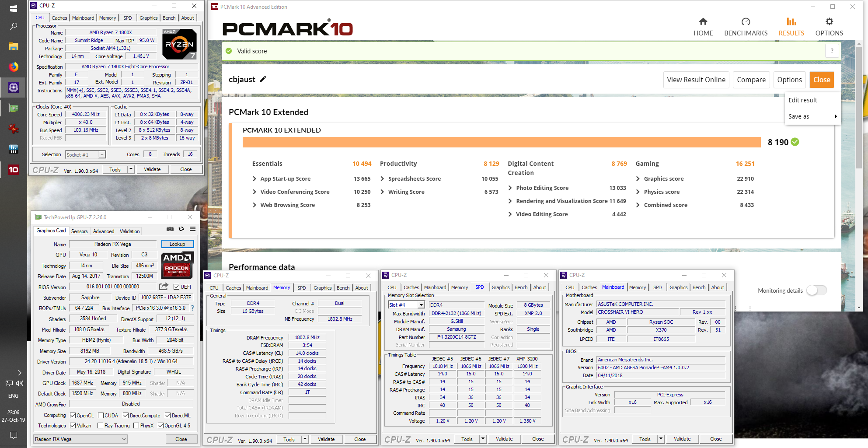This screenshot has width=868, height=448.
Task: Open taskbar search magnifier
Action: tap(13, 27)
